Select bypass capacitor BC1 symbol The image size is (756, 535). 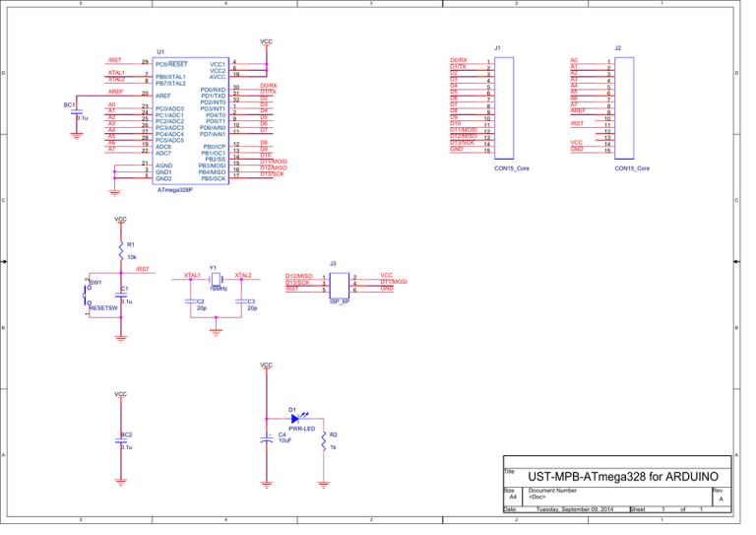(76, 112)
